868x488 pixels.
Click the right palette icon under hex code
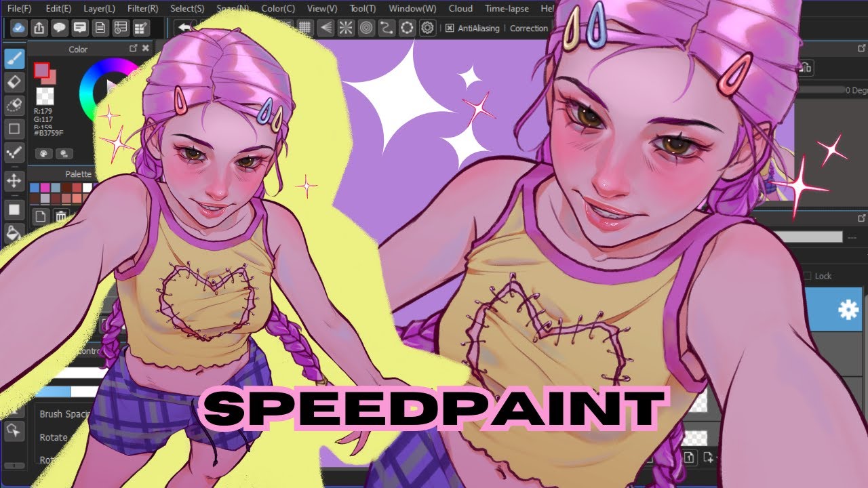click(x=65, y=153)
